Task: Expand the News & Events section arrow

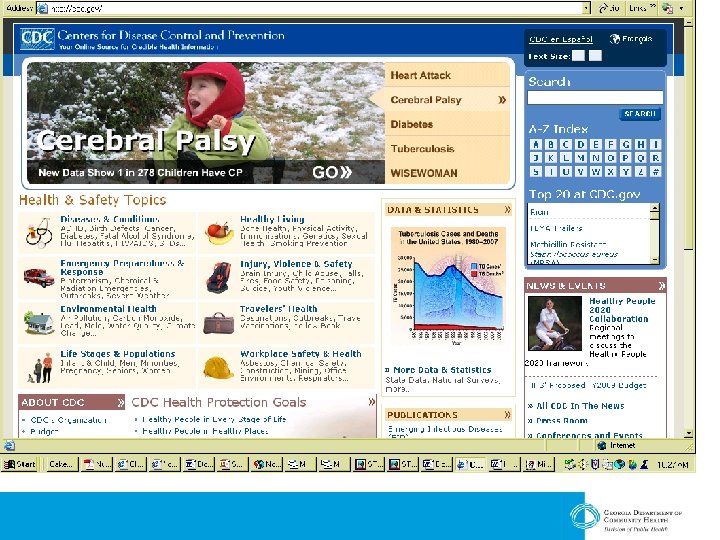Action: [x=662, y=286]
